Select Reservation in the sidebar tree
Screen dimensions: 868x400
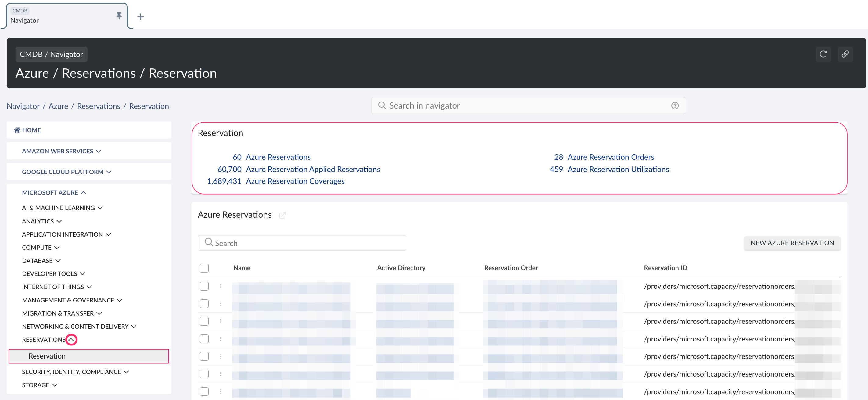(x=47, y=356)
